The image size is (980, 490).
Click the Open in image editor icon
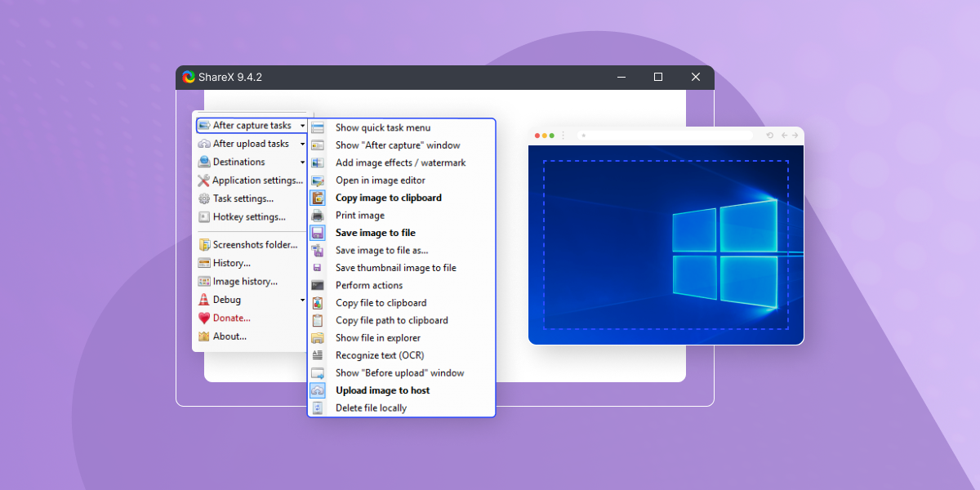pos(318,180)
